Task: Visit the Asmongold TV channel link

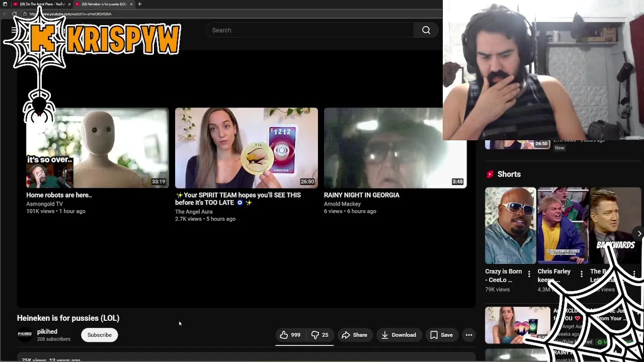Action: pyautogui.click(x=44, y=204)
